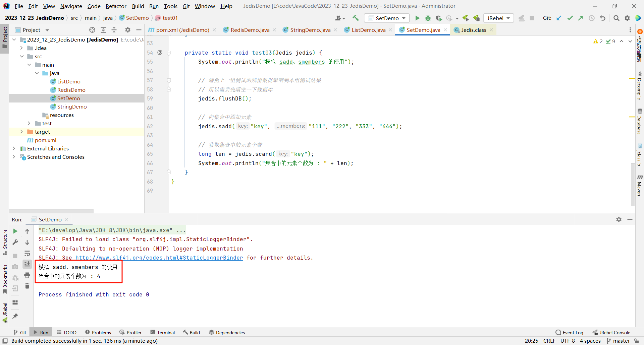This screenshot has height=345, width=644.
Task: Switch to RedisDemo.java tab
Action: [250, 30]
